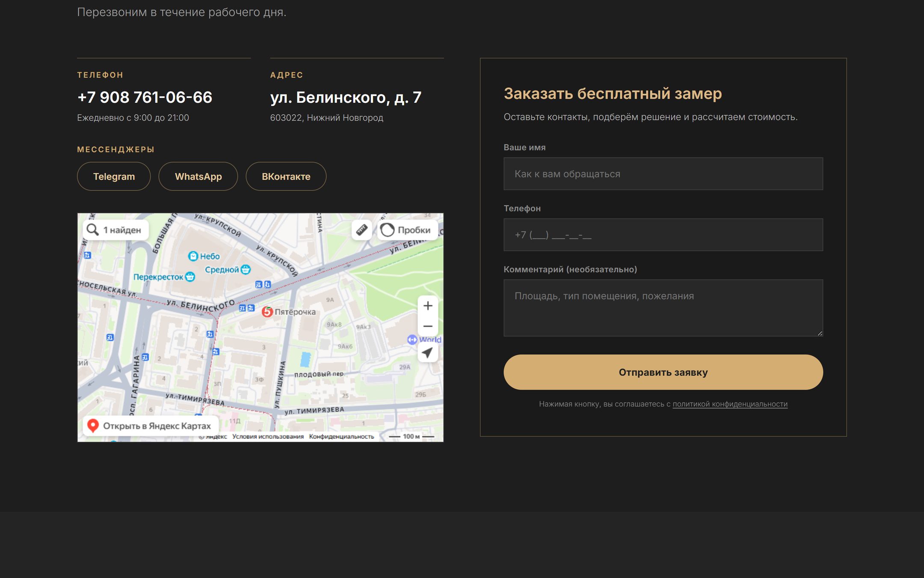Toggle the Пробки traffic layer
The image size is (924, 578).
click(407, 230)
